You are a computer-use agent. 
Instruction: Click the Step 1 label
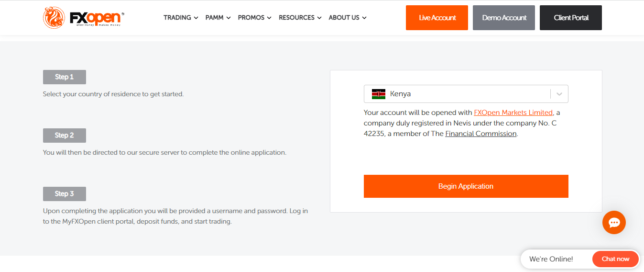coord(65,77)
